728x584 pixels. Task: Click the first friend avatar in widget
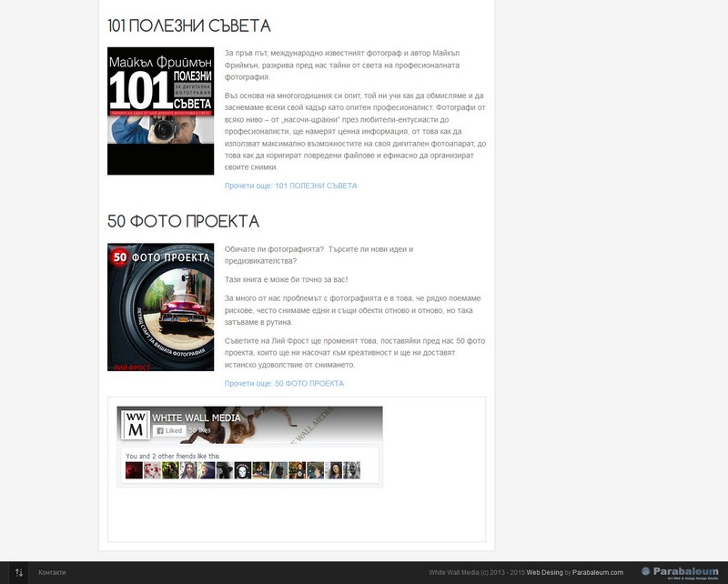[x=134, y=470]
